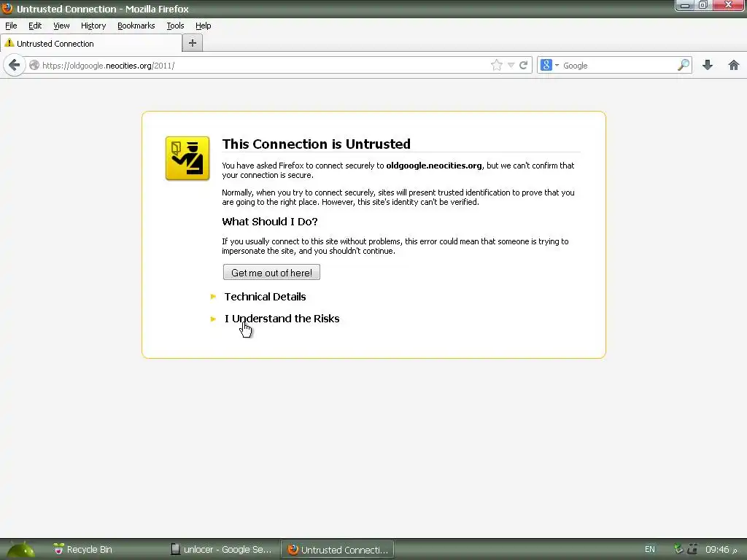747x560 pixels.
Task: Restore down the Firefox window
Action: pos(703,5)
